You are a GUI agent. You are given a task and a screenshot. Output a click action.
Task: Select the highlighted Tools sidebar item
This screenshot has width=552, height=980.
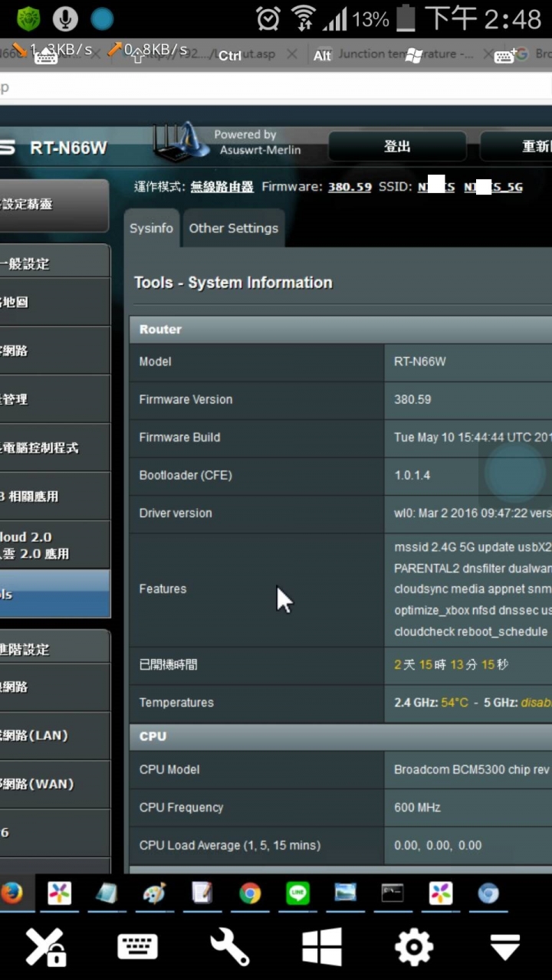[x=54, y=594]
